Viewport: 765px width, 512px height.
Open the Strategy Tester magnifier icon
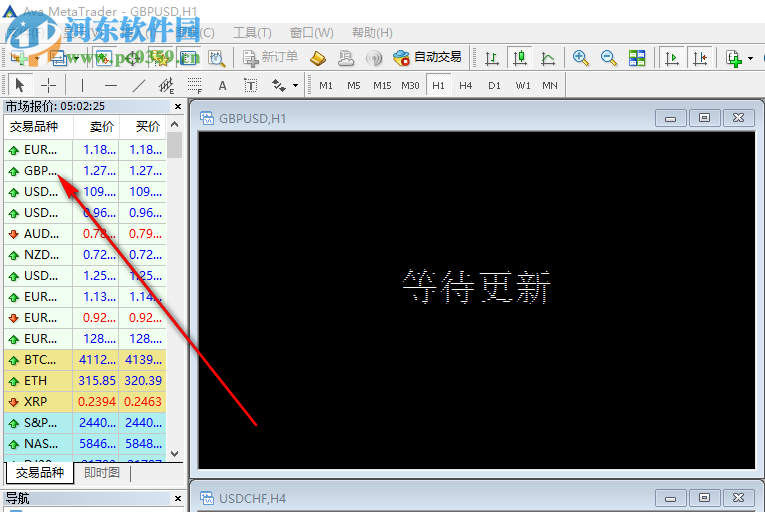tap(217, 58)
